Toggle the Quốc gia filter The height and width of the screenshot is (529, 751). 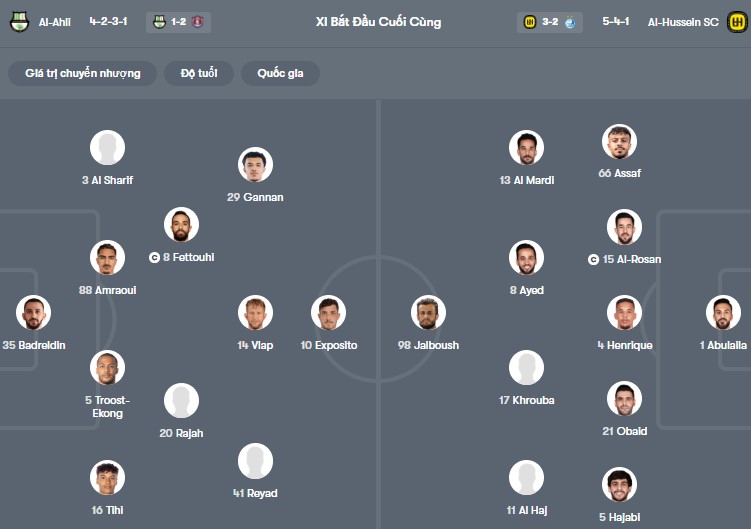[280, 73]
